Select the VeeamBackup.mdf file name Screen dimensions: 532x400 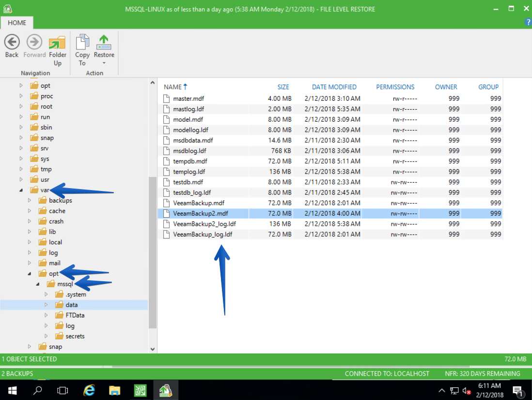199,203
